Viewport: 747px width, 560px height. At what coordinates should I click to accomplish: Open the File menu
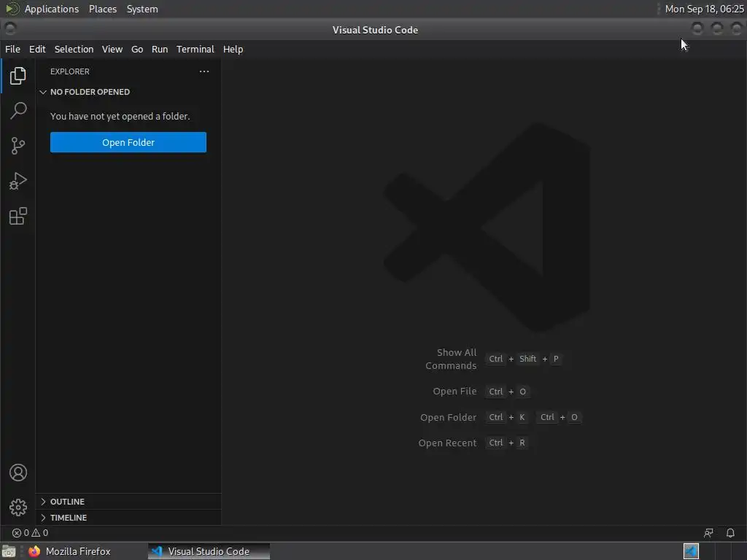pos(12,49)
